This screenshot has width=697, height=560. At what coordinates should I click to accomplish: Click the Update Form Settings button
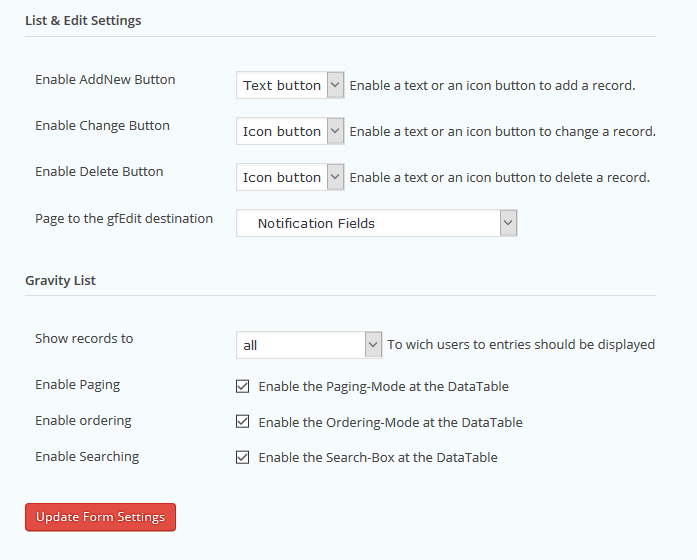coord(101,517)
